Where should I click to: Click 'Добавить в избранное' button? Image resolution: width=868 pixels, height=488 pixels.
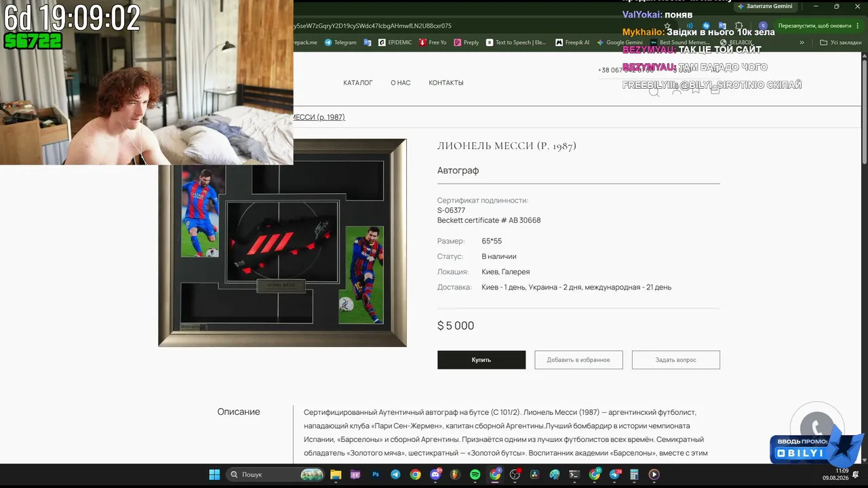578,360
